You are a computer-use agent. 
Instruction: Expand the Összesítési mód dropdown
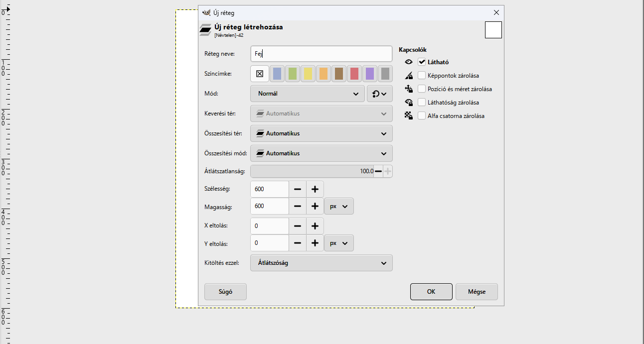pyautogui.click(x=321, y=153)
